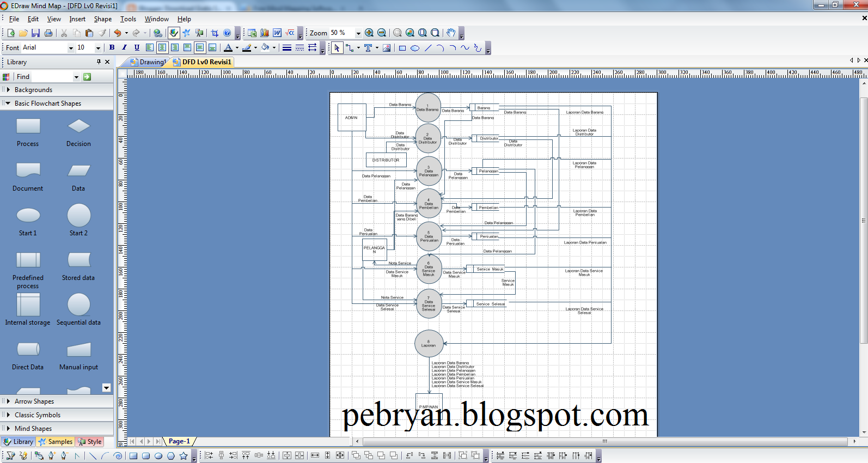Open Help with the question mark icon
This screenshot has height=463, width=868.
point(227,33)
